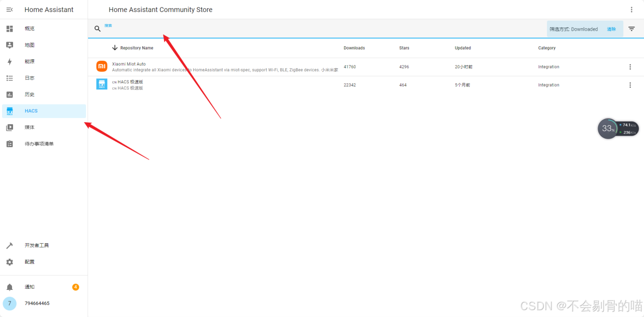Open the HACS 极速版 repository title

click(128, 82)
